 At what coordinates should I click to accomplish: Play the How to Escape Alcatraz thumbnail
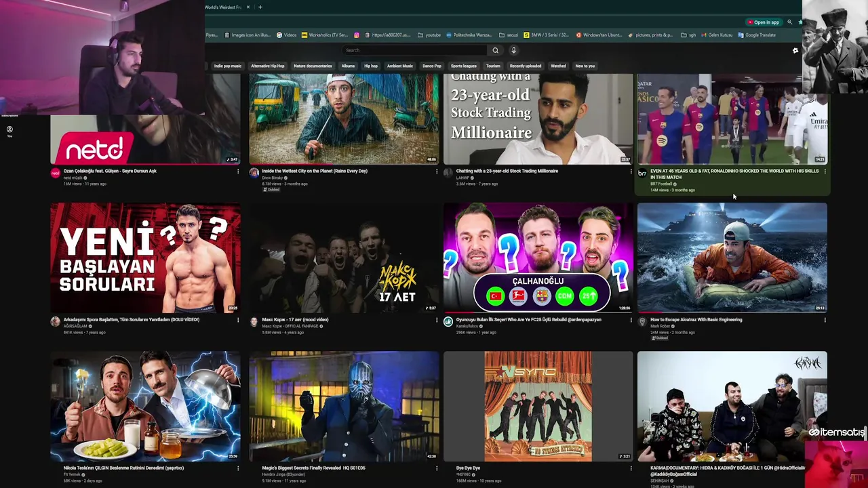[x=732, y=258]
